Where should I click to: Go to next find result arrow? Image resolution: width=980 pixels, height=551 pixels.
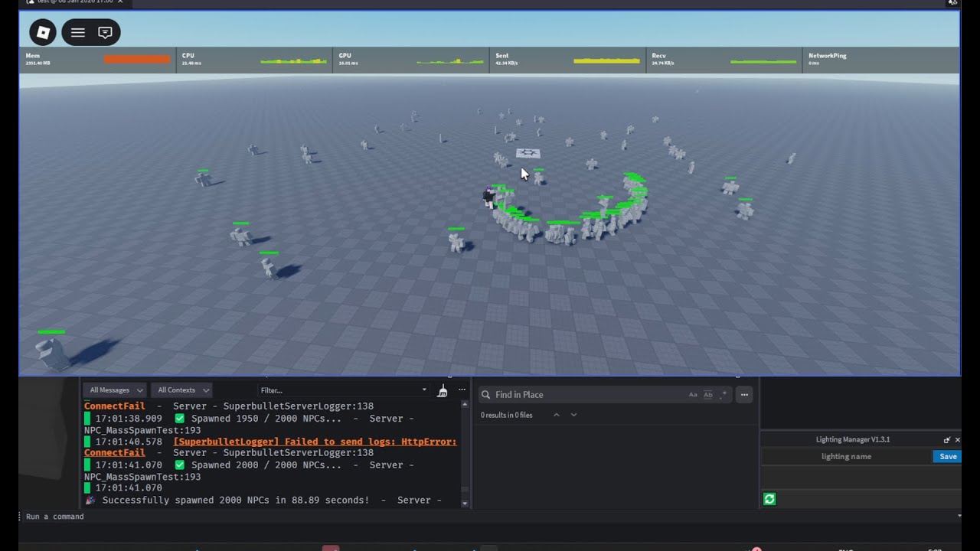(573, 415)
